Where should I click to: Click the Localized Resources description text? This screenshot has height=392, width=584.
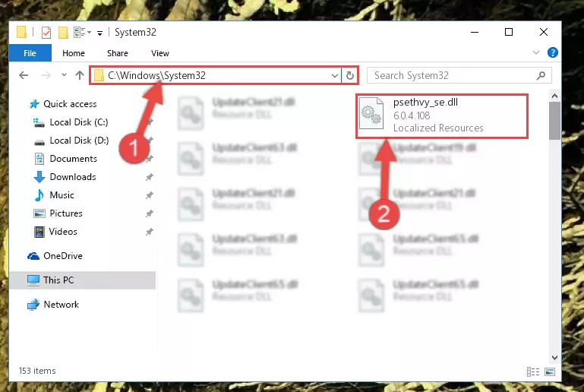coord(438,128)
